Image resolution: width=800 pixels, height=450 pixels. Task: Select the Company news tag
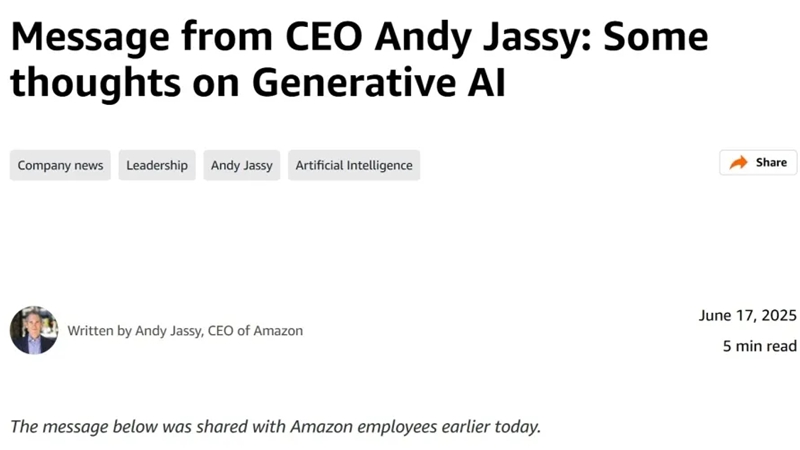click(60, 165)
